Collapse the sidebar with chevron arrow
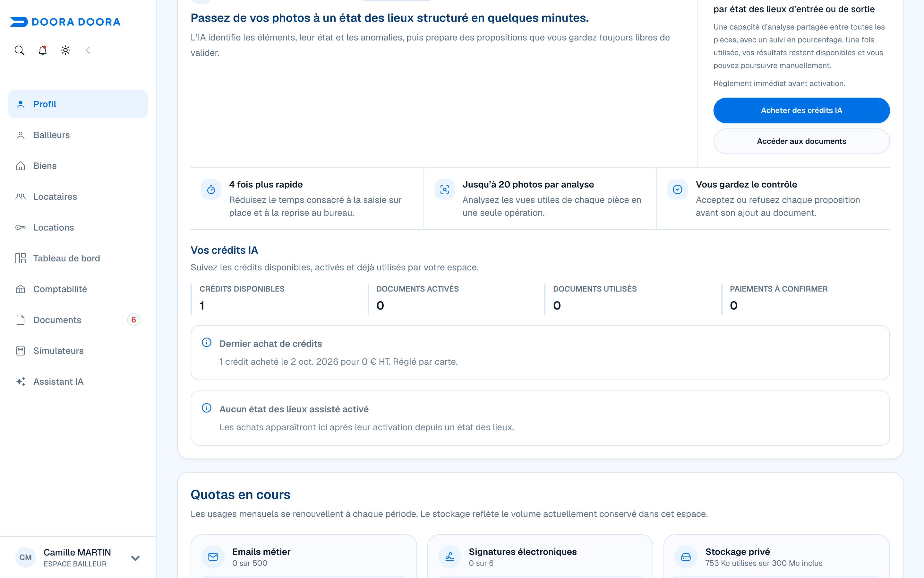The height and width of the screenshot is (578, 924). click(x=88, y=50)
